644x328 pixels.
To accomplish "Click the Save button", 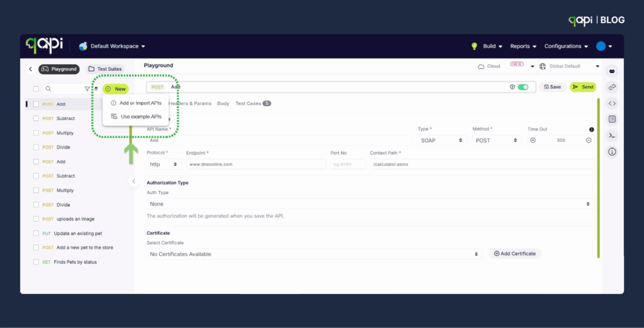I will tap(552, 87).
